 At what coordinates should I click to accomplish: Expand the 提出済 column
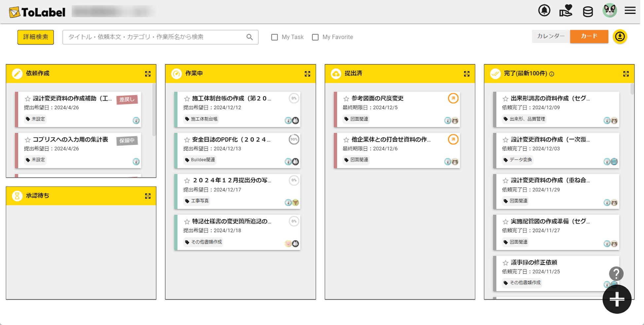(x=466, y=74)
